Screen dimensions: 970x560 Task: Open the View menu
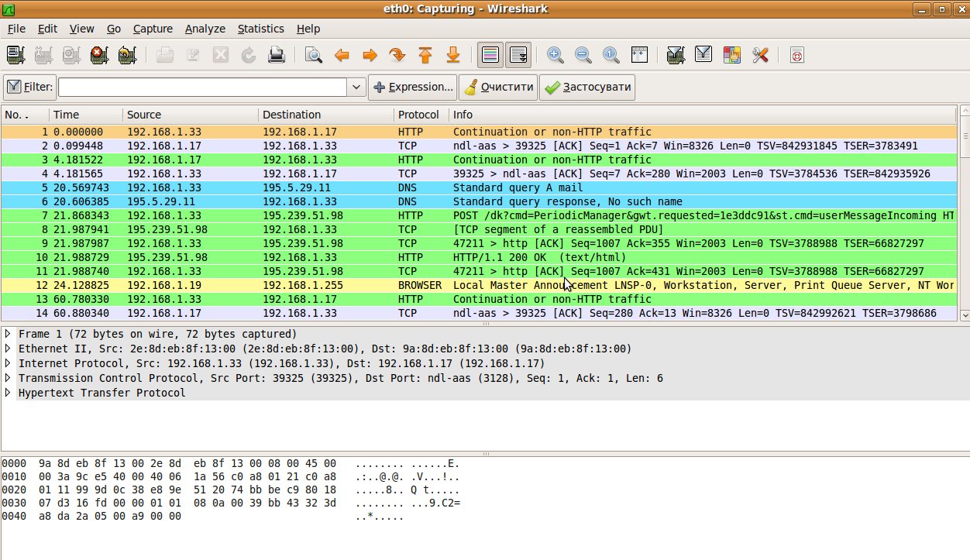point(81,29)
